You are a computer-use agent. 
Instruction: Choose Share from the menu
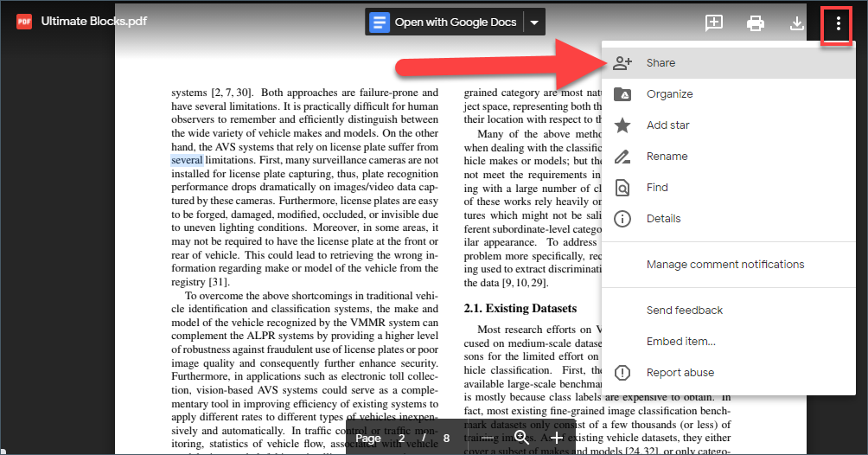click(729, 62)
